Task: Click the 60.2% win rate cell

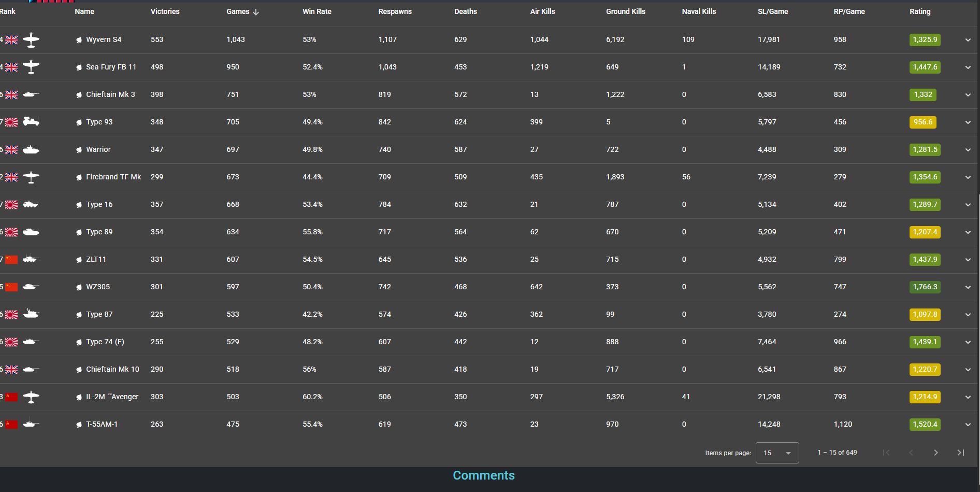Action: 313,397
